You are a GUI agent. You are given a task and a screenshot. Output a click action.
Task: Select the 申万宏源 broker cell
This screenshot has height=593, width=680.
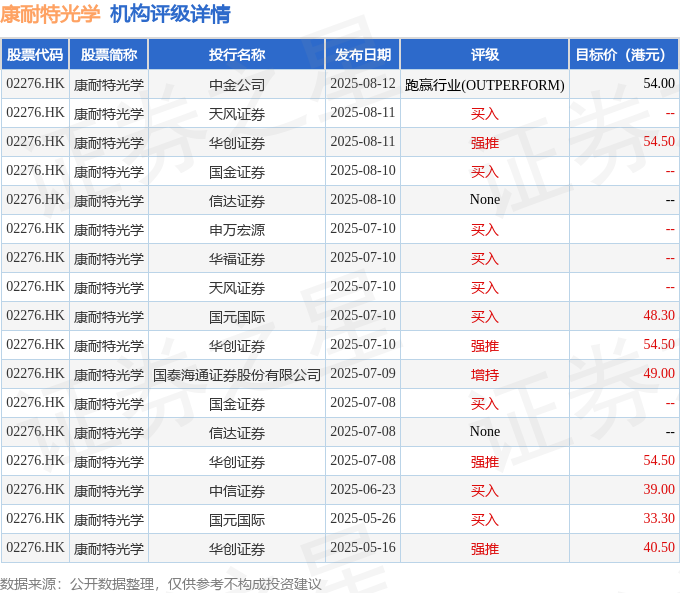pos(237,229)
